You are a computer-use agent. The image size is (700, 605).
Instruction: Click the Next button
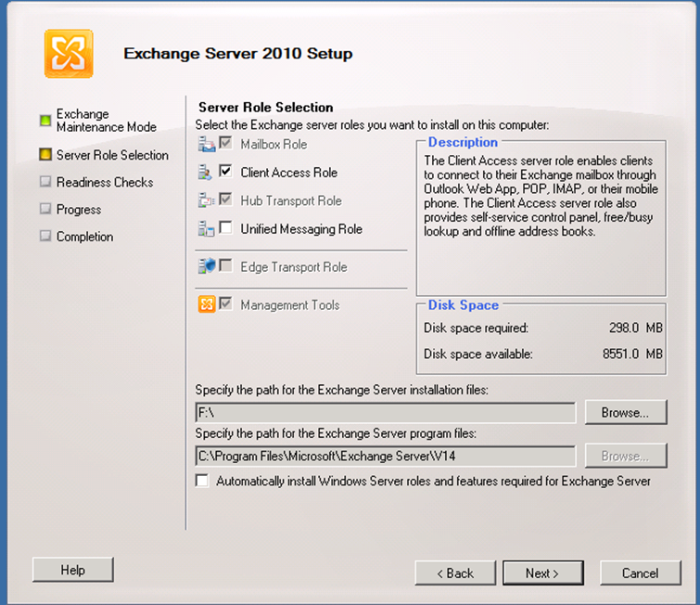point(543,573)
